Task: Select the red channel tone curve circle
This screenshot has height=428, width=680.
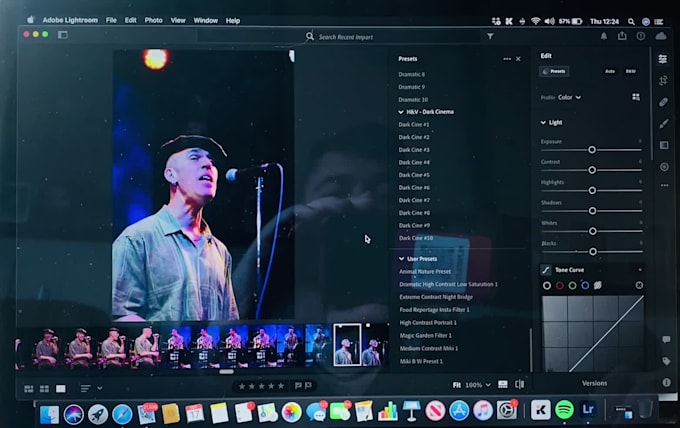Action: pyautogui.click(x=560, y=285)
